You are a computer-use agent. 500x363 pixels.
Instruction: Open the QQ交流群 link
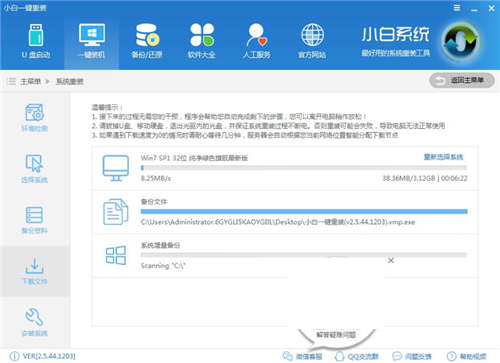[363, 356]
